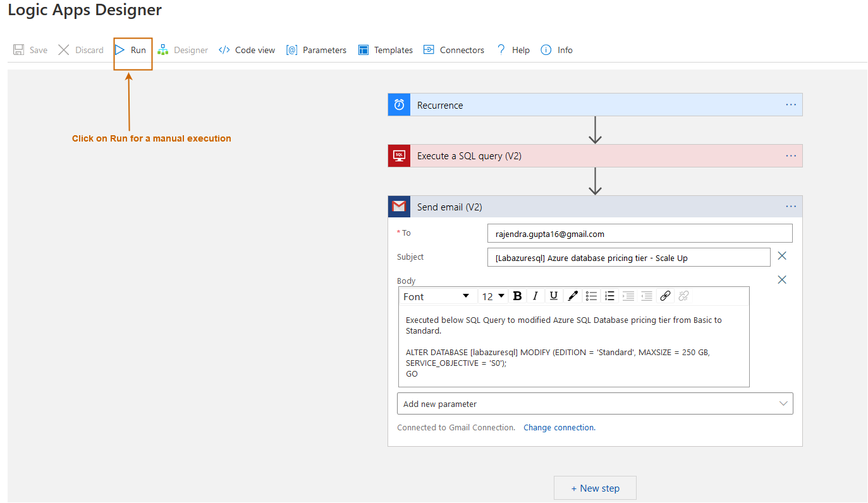This screenshot has height=503, width=868.
Task: Toggle underline formatting in email body
Action: (x=554, y=296)
